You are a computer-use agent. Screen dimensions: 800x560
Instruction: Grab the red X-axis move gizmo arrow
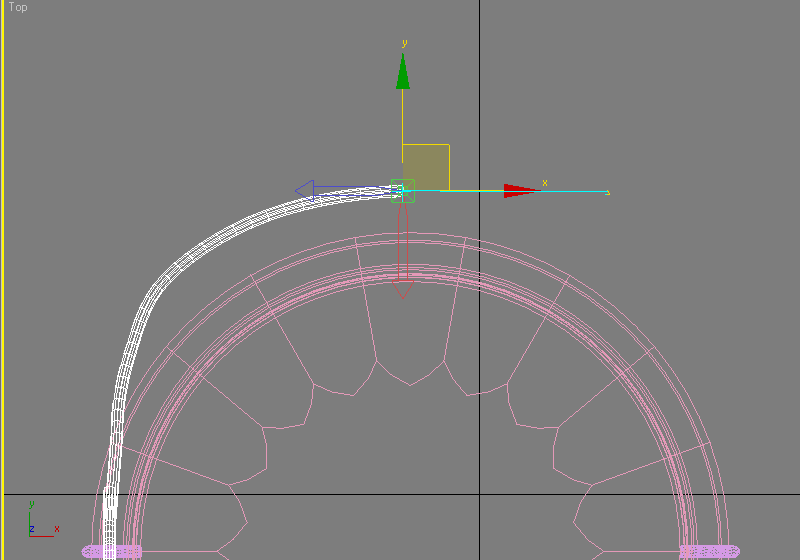click(521, 191)
